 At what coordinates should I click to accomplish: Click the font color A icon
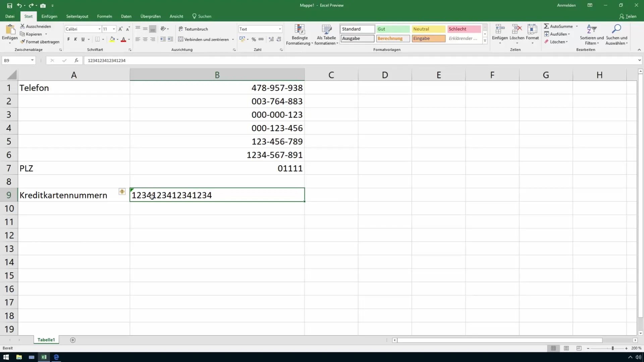pos(123,39)
